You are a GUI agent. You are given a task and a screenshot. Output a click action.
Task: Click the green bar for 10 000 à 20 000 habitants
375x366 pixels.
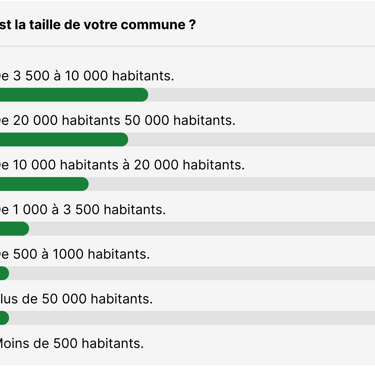(x=44, y=184)
